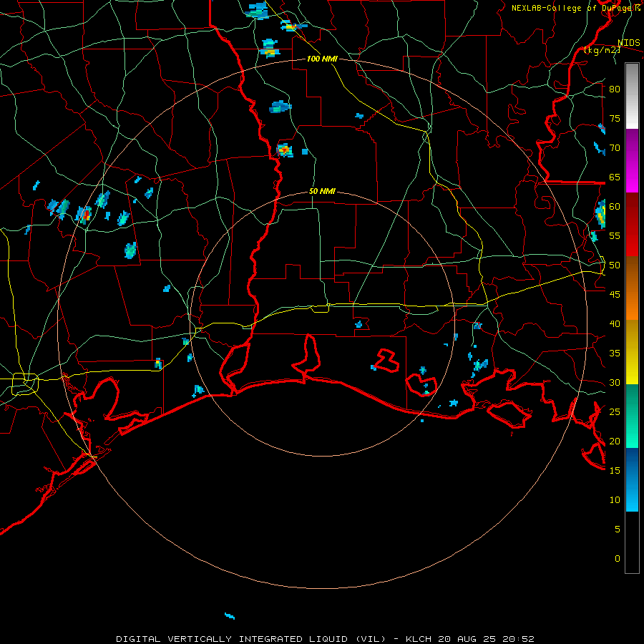Click the "(kg/m2)" units label
This screenshot has width=644, height=644.
pos(601,50)
